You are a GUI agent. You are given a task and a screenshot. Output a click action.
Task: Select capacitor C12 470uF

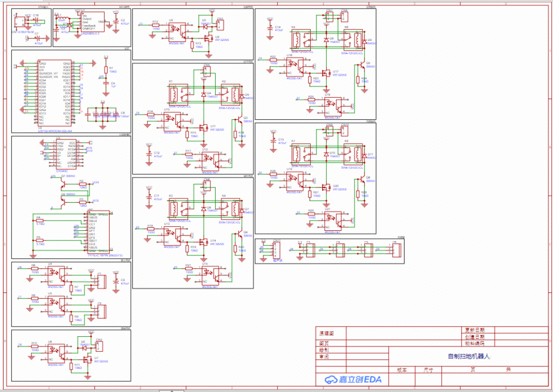pyautogui.click(x=149, y=154)
